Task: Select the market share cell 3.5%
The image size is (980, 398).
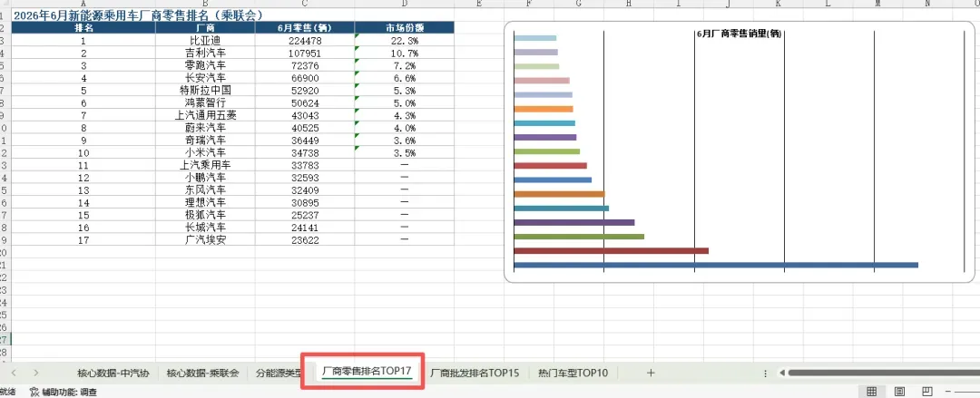Action: click(x=405, y=152)
